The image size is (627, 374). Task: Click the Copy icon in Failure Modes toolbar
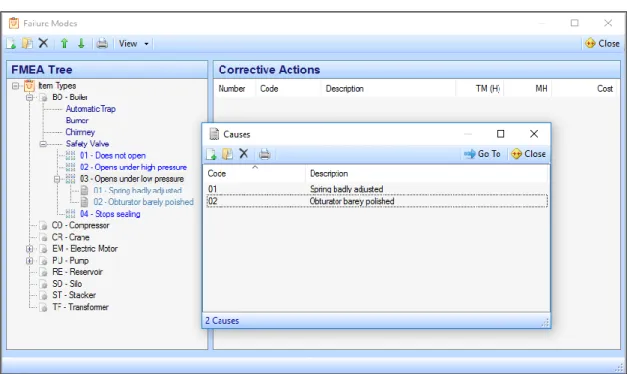click(27, 43)
